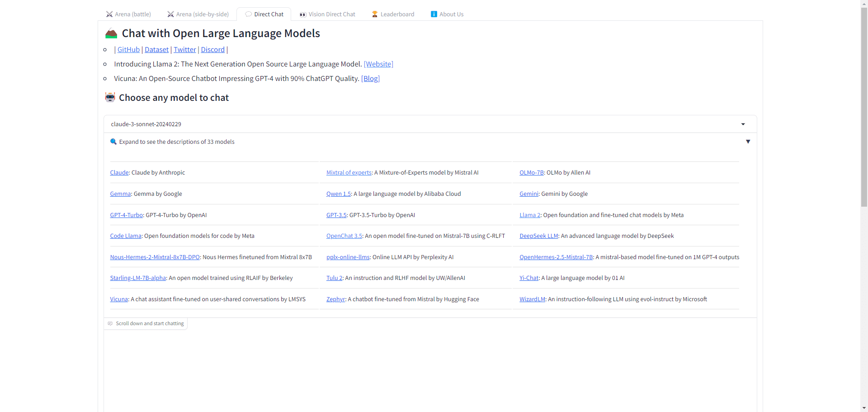Open the Dataset link
This screenshot has height=412, width=868.
(156, 50)
